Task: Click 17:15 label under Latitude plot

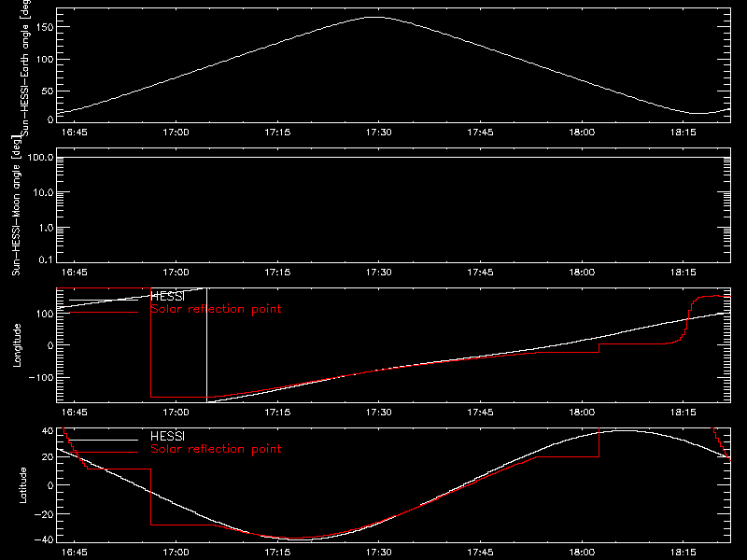Action: coord(277,553)
